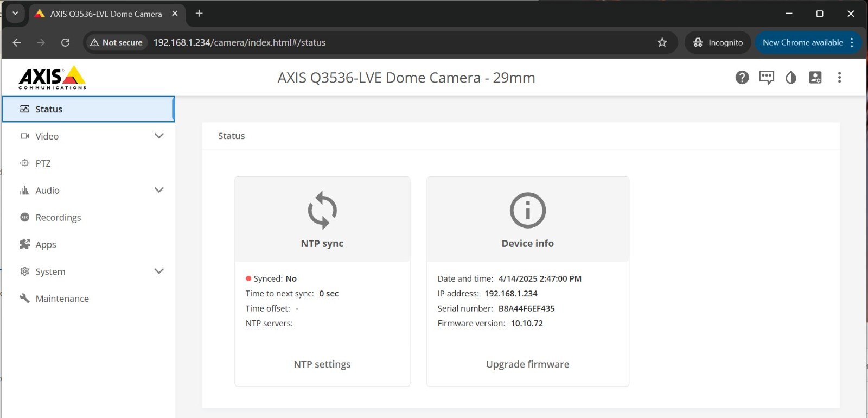Select Status in the sidebar
The image size is (868, 418).
pos(88,109)
